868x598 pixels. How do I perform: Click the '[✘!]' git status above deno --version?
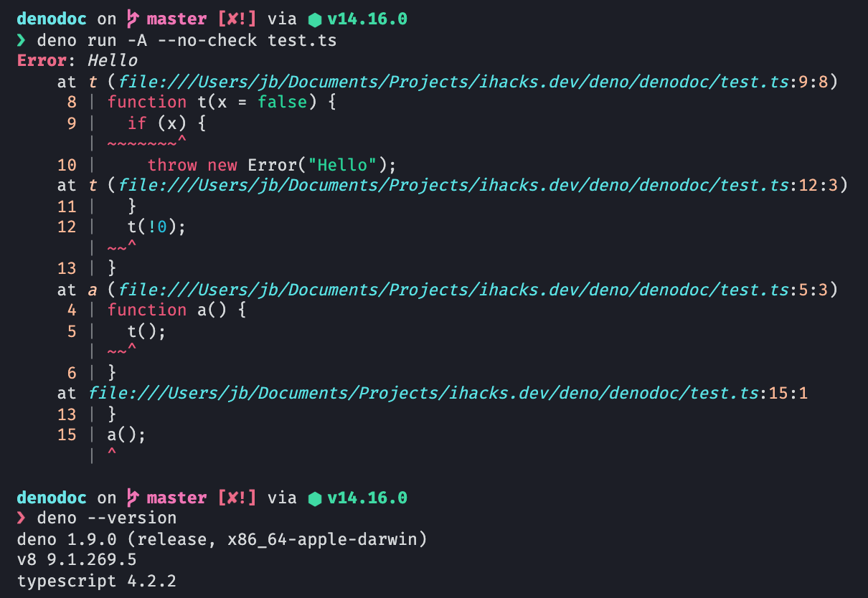click(237, 498)
